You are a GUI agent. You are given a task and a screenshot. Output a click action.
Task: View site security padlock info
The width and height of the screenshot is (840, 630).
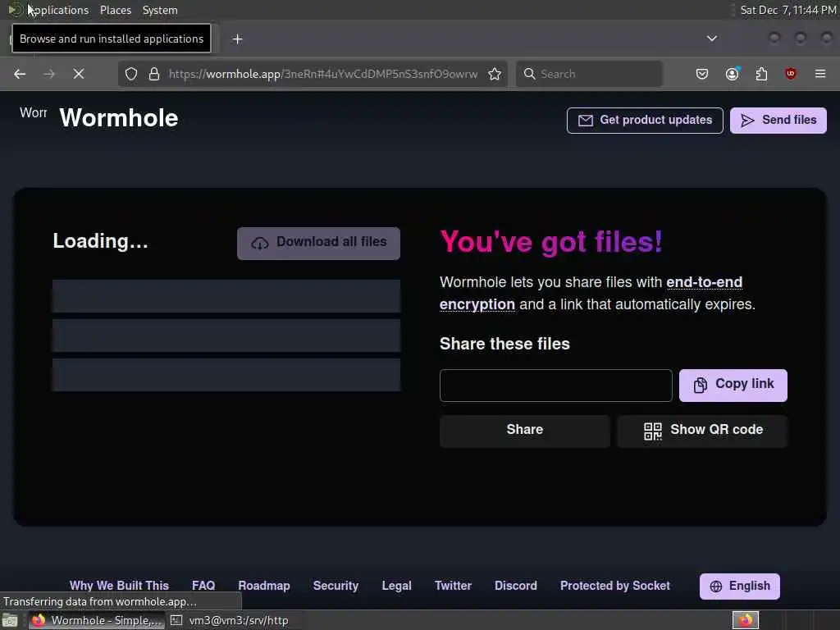coord(154,74)
